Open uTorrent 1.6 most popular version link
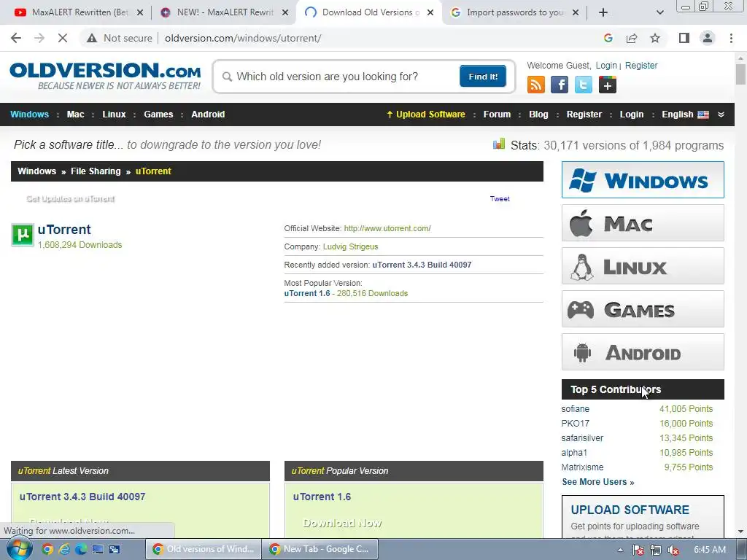747x560 pixels. click(x=307, y=293)
